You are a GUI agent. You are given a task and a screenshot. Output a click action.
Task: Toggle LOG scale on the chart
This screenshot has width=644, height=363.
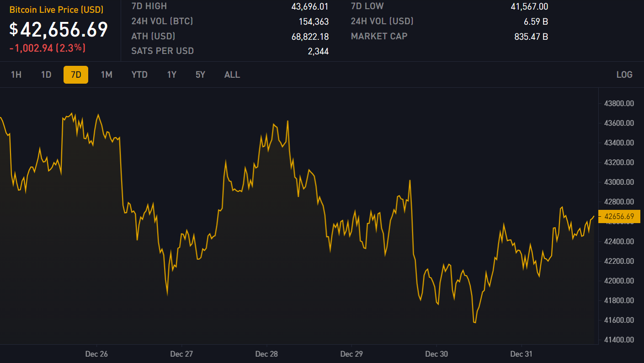(624, 75)
